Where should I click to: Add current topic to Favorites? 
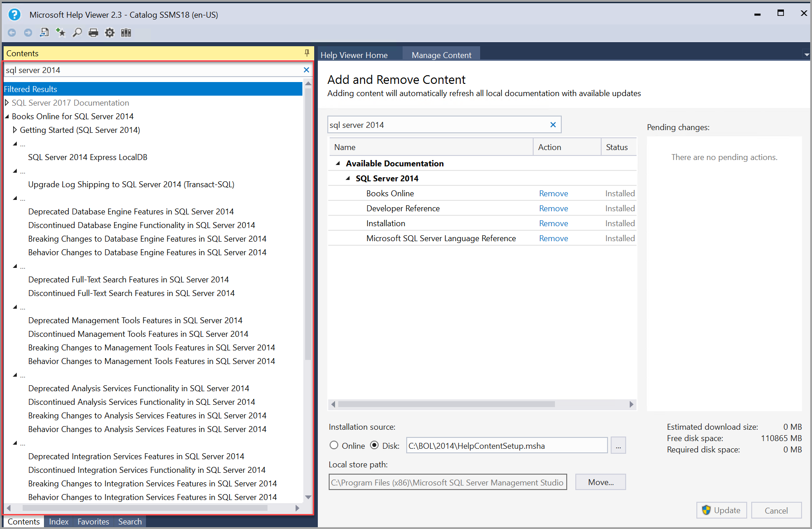tap(60, 32)
